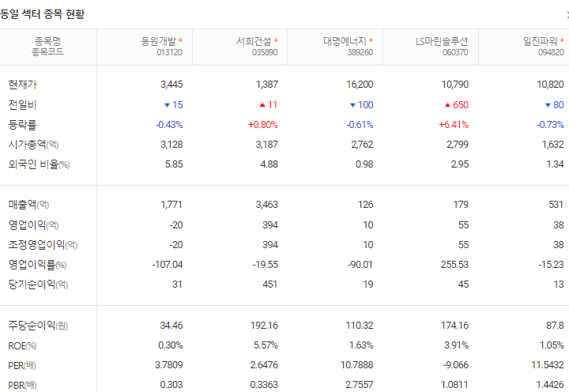This screenshot has width=569, height=392.
Task: Click market cap value 1,632
Action: click(x=553, y=145)
